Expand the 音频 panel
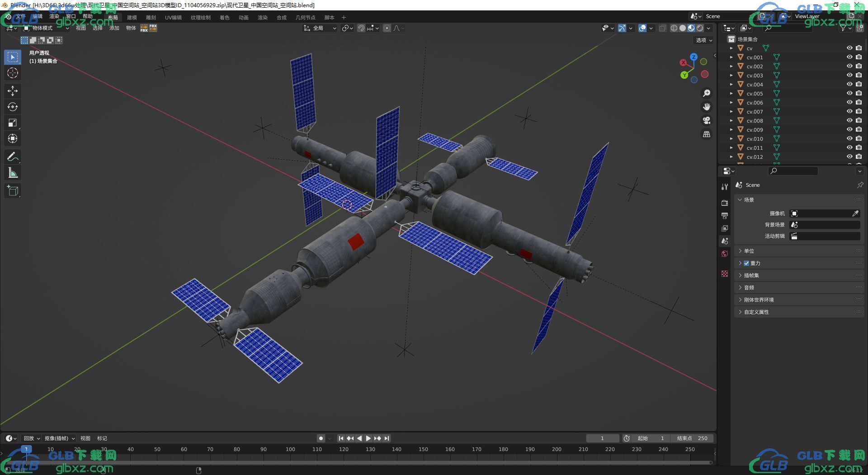868x475 pixels. coord(799,288)
